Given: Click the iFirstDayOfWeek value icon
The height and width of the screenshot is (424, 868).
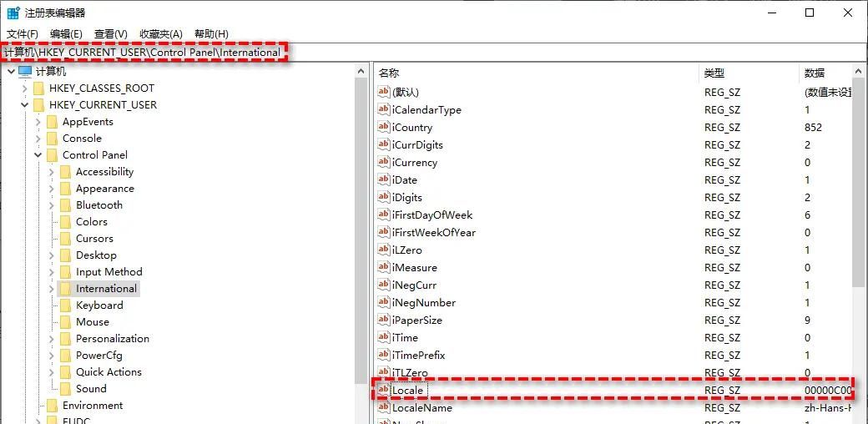Looking at the screenshot, I should pyautogui.click(x=384, y=215).
